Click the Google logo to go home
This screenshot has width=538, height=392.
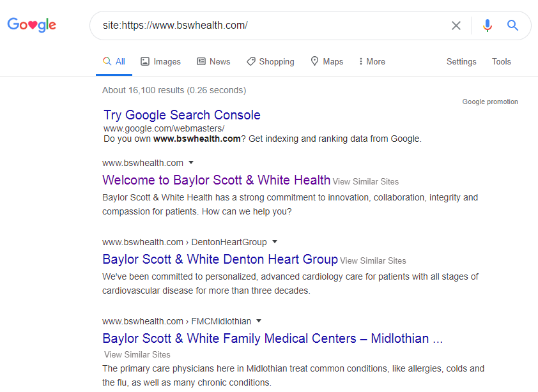pos(31,25)
